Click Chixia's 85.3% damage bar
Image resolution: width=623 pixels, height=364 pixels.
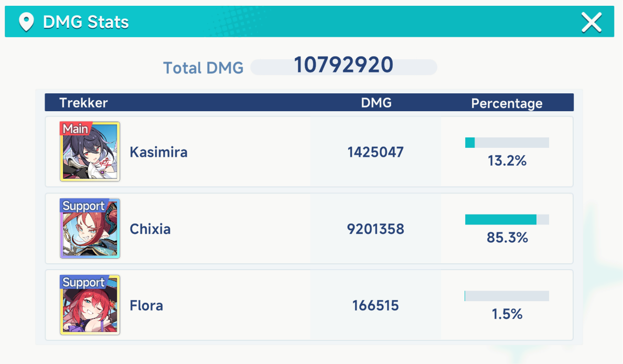pyautogui.click(x=507, y=220)
